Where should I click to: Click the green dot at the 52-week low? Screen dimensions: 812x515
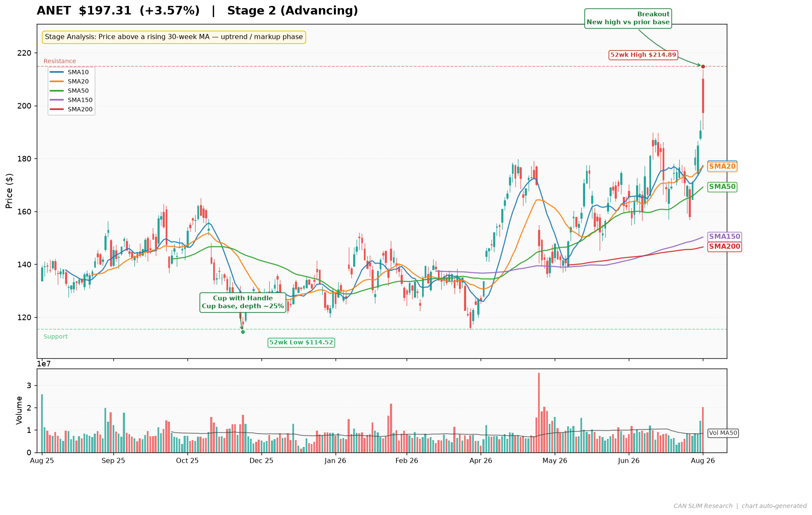click(x=243, y=332)
